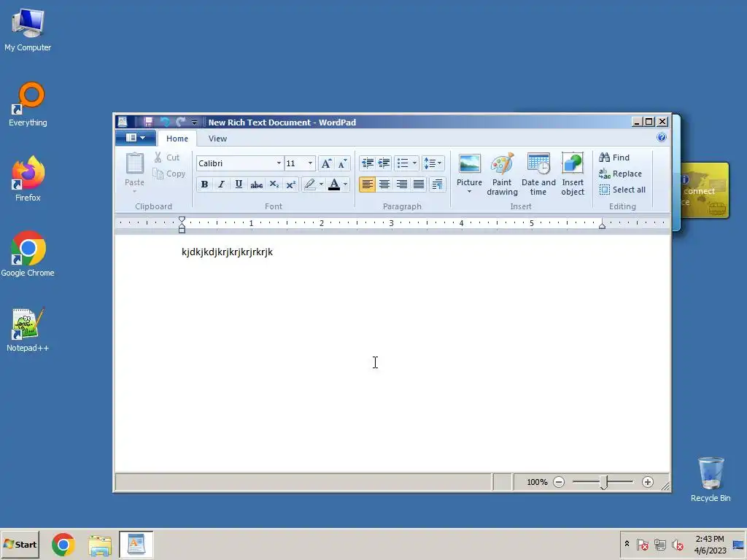Click the Paste clipboard icon
This screenshot has width=747, height=560.
[134, 164]
